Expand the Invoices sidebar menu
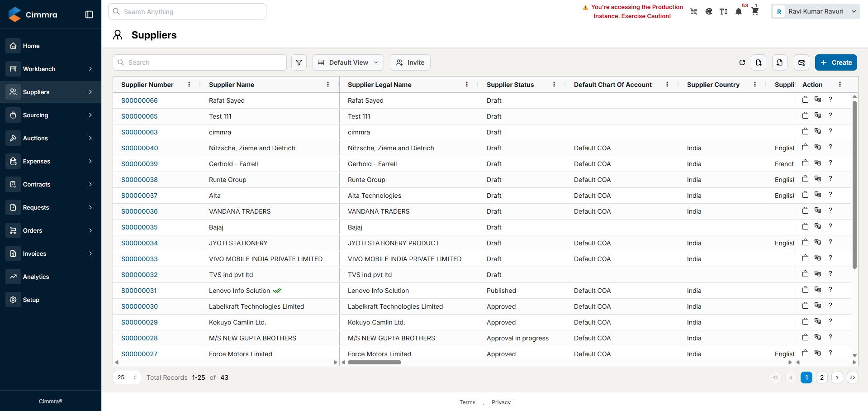 tap(51, 253)
